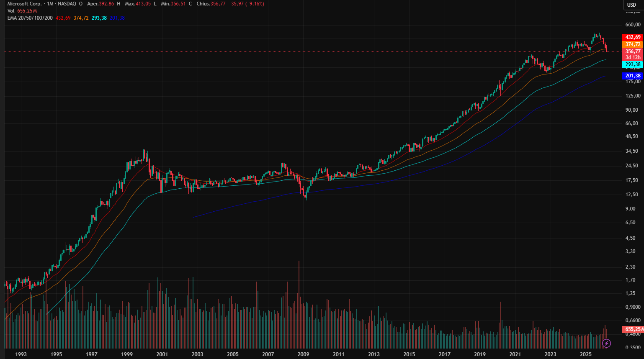Click EMA value 432,69 in the legend row

pyautogui.click(x=63, y=18)
